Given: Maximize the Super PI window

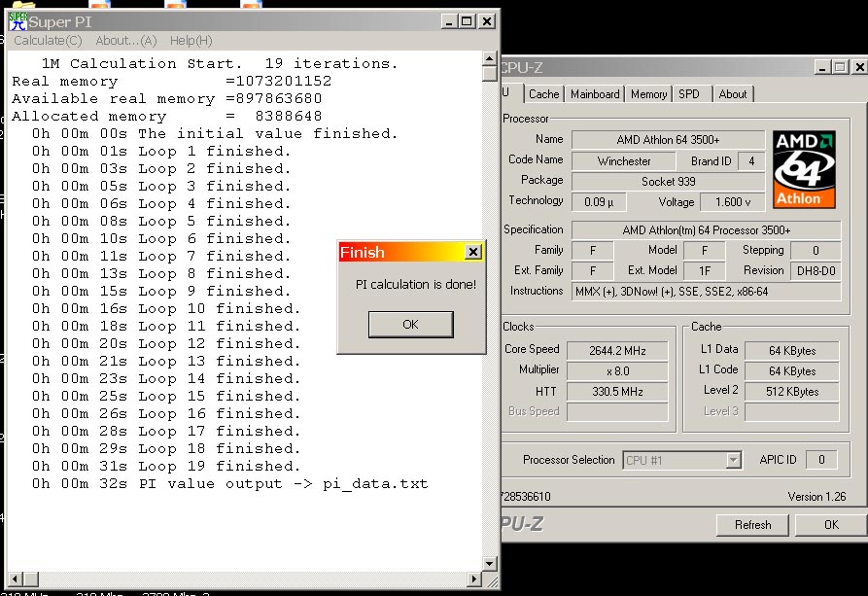Looking at the screenshot, I should (x=468, y=21).
